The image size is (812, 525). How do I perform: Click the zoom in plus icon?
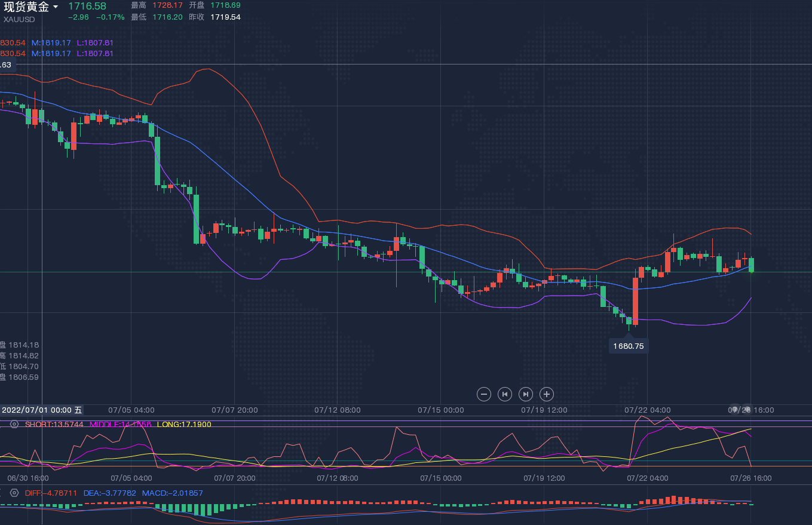[547, 394]
